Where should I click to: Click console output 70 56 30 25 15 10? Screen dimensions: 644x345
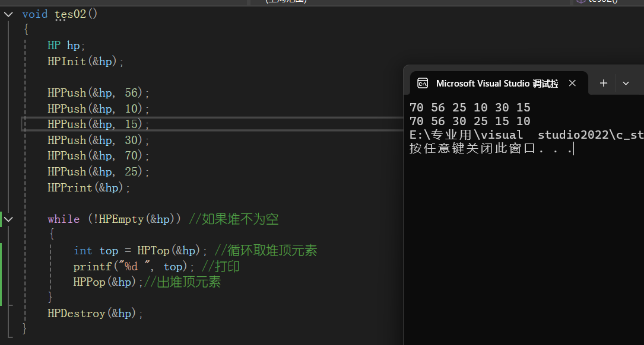click(470, 121)
